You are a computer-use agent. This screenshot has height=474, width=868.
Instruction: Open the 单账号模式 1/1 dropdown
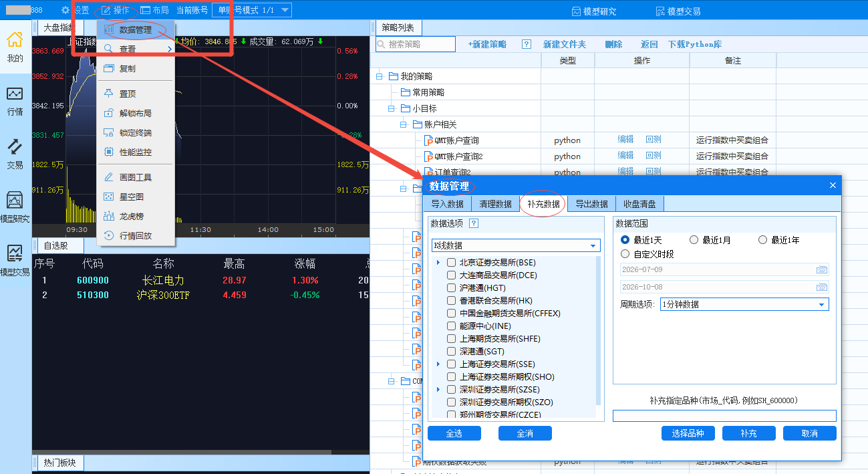point(252,10)
